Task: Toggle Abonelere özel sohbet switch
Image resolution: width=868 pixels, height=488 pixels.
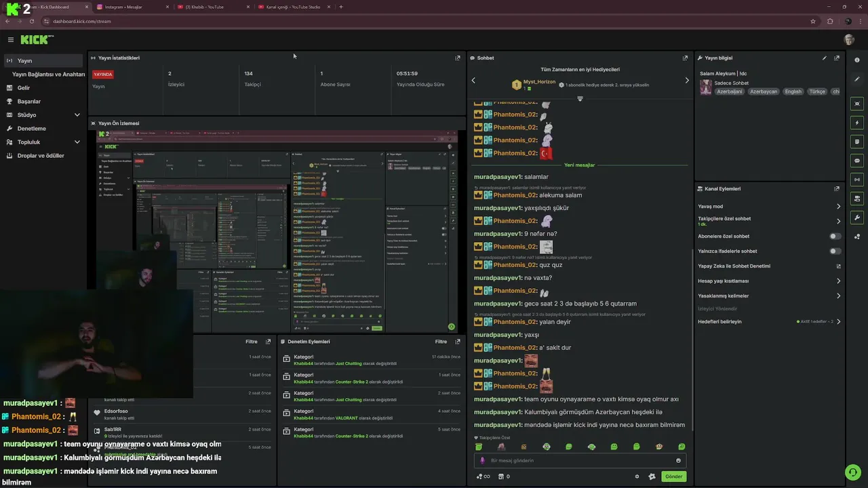Action: (x=835, y=237)
